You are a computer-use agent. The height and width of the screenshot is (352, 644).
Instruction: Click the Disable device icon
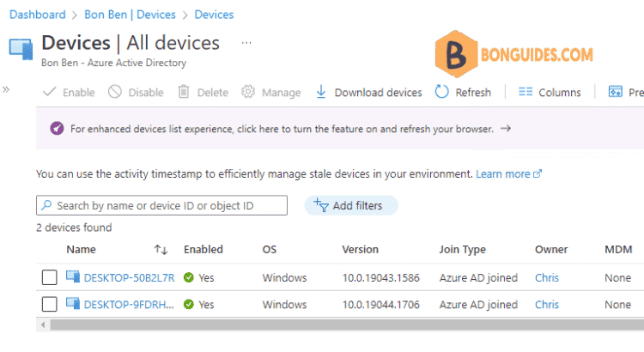(115, 93)
